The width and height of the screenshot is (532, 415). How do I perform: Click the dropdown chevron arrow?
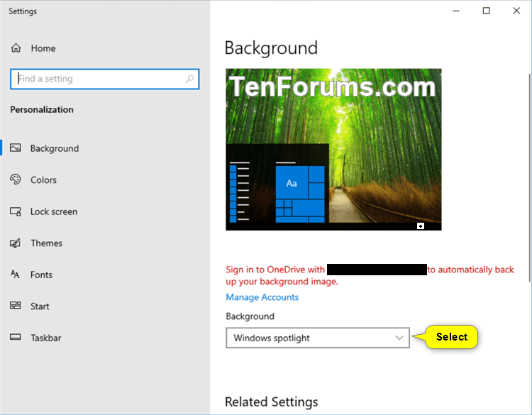pos(399,338)
